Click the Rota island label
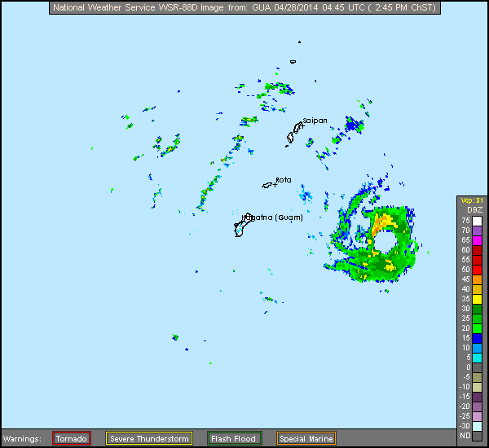The width and height of the screenshot is (489, 448). click(x=284, y=180)
